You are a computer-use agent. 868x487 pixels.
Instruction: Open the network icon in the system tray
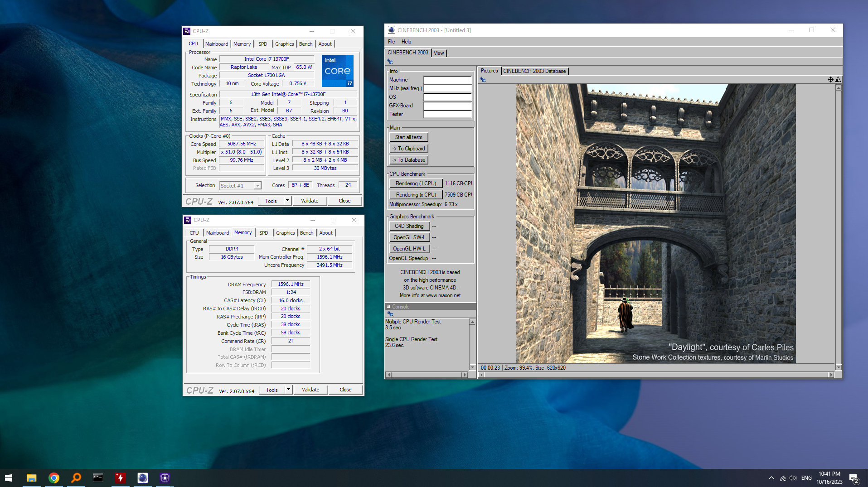(783, 478)
